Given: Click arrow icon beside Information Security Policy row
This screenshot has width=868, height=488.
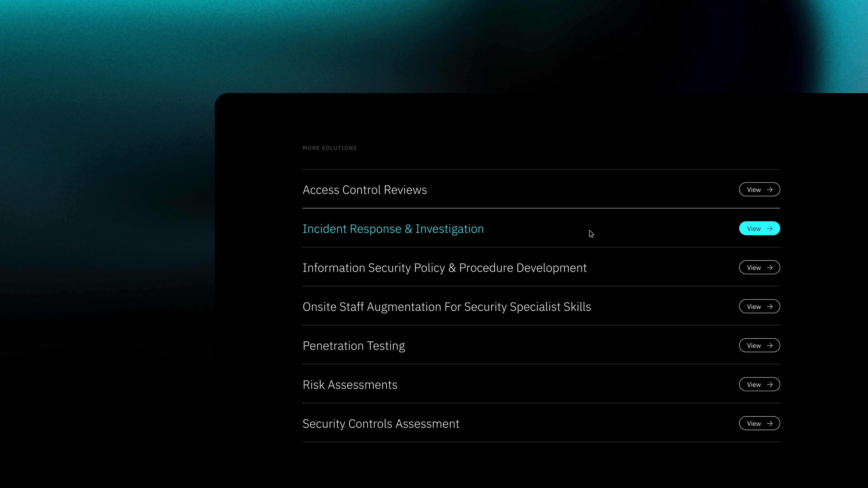Looking at the screenshot, I should coord(770,268).
